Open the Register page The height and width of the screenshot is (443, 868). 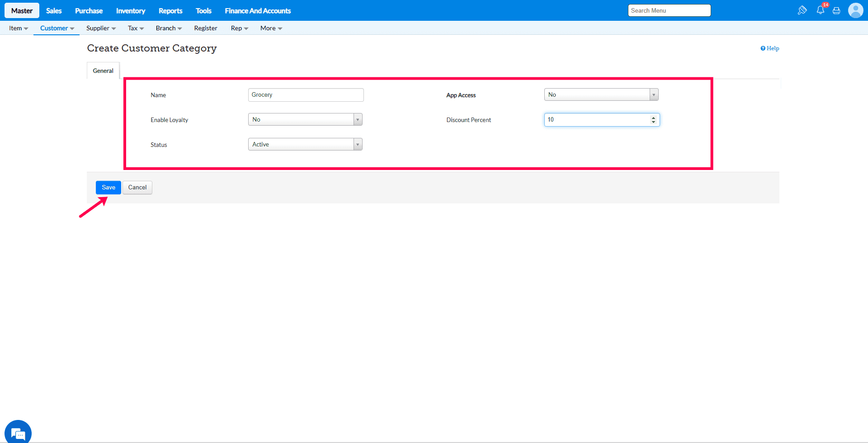(x=206, y=28)
